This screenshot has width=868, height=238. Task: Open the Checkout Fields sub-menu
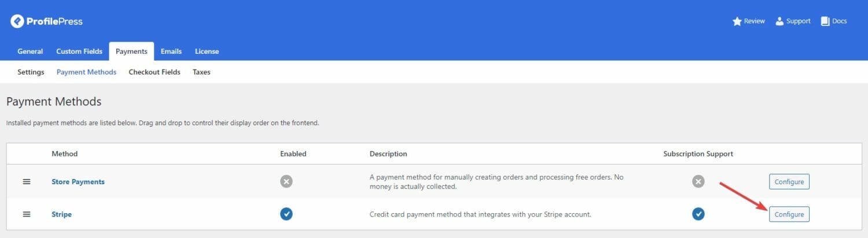coord(155,72)
